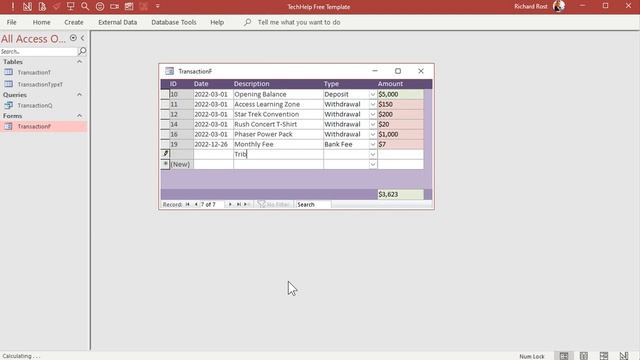The width and height of the screenshot is (640, 360).
Task: Click the Tell me what you want box
Action: [x=299, y=22]
